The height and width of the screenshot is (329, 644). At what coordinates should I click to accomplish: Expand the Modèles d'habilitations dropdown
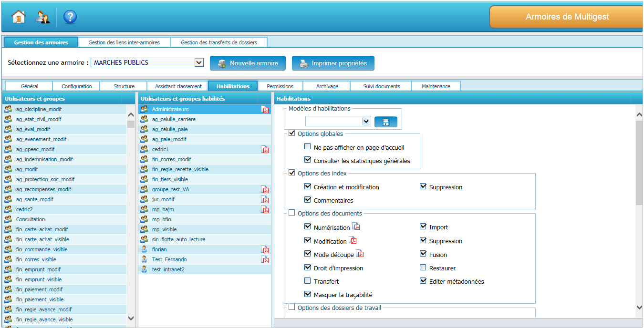pos(366,122)
